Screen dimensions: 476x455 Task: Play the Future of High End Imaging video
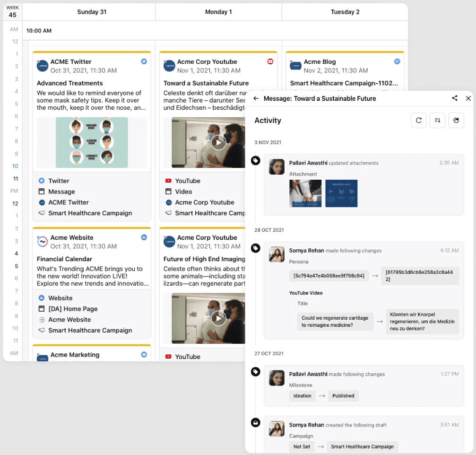(x=218, y=318)
